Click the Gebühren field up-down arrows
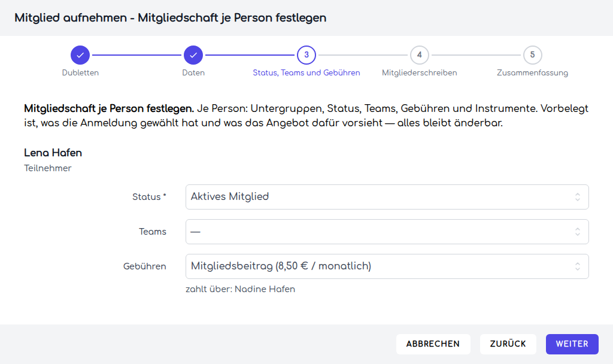 point(578,266)
